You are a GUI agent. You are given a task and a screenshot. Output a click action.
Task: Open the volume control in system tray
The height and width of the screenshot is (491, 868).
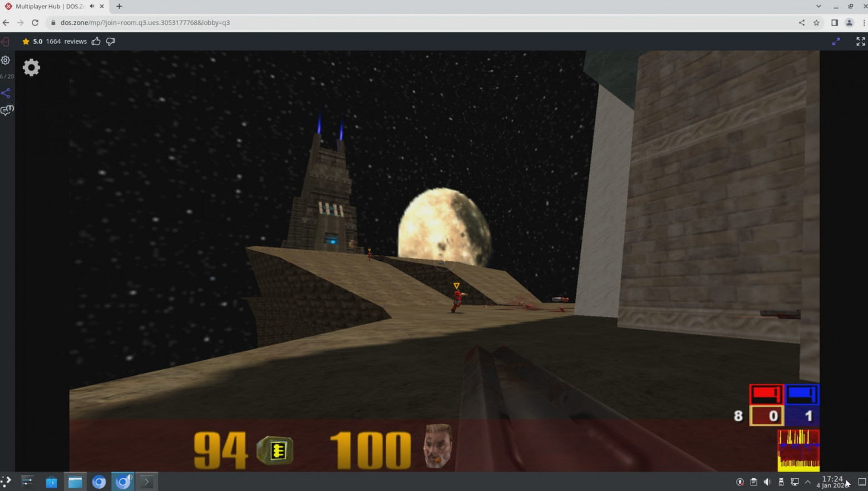[x=767, y=482]
